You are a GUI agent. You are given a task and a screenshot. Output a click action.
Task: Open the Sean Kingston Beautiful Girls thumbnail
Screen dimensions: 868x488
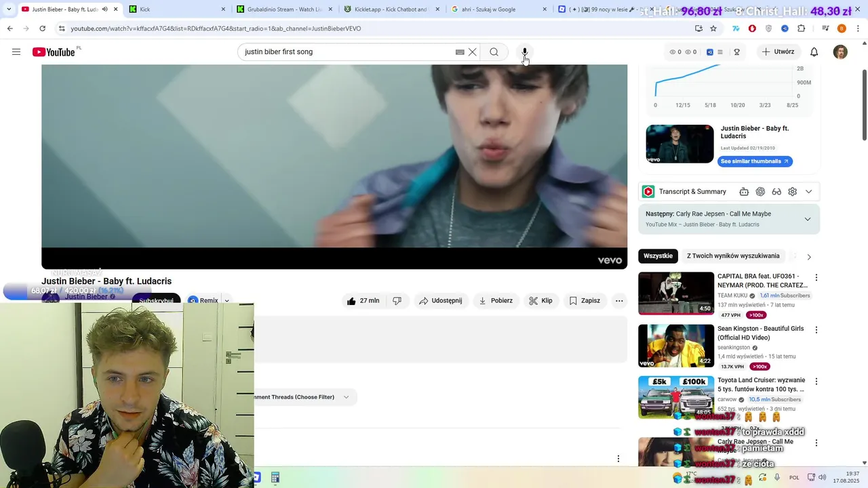click(x=676, y=346)
